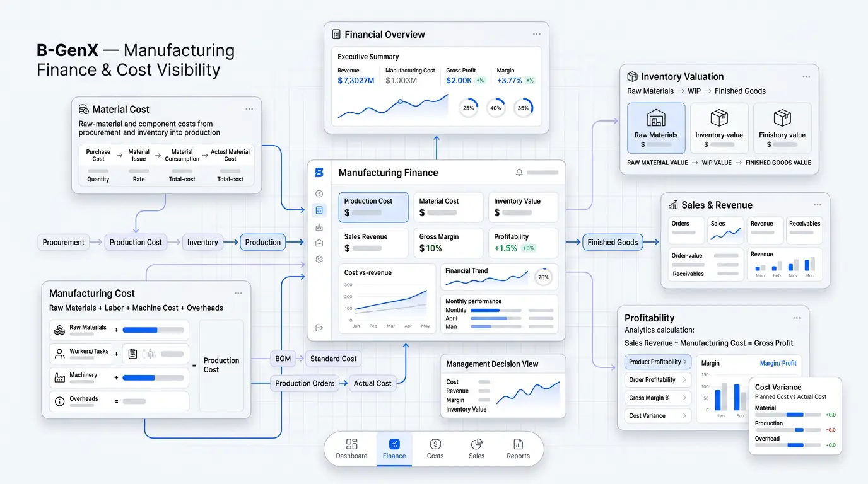This screenshot has width=868, height=484.
Task: Click the 40% ring gauge in Financial Overview
Action: click(x=496, y=108)
